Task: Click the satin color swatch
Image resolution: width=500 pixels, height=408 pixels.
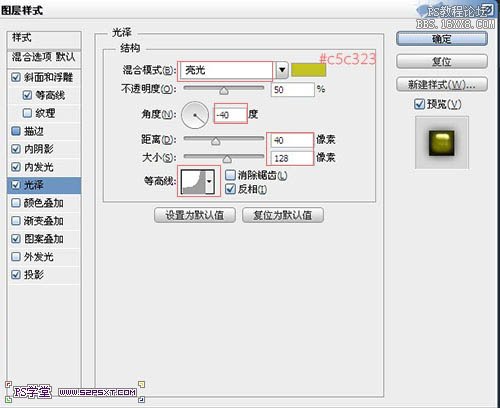Action: 308,70
